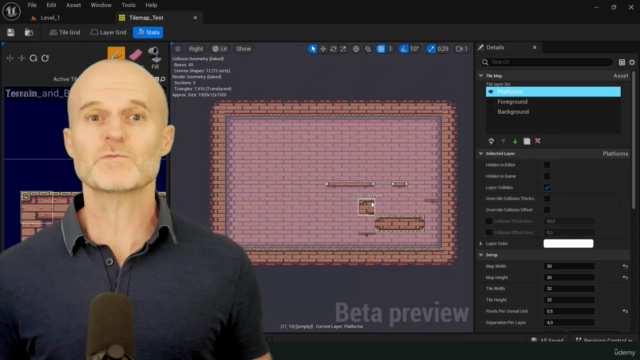
Task: Open the Show flags dropdown
Action: [x=243, y=49]
